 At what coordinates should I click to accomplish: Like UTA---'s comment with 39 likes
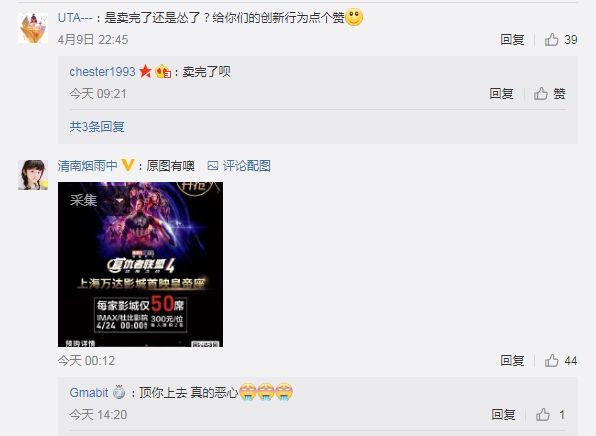(x=552, y=40)
